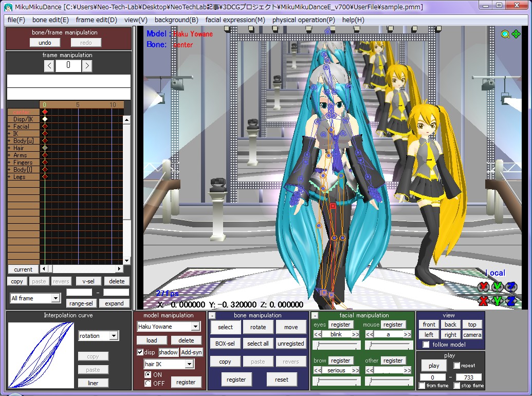Viewport: 532px width, 396px height.
Task: Open the Haku Yowane model dropdown
Action: [x=195, y=327]
